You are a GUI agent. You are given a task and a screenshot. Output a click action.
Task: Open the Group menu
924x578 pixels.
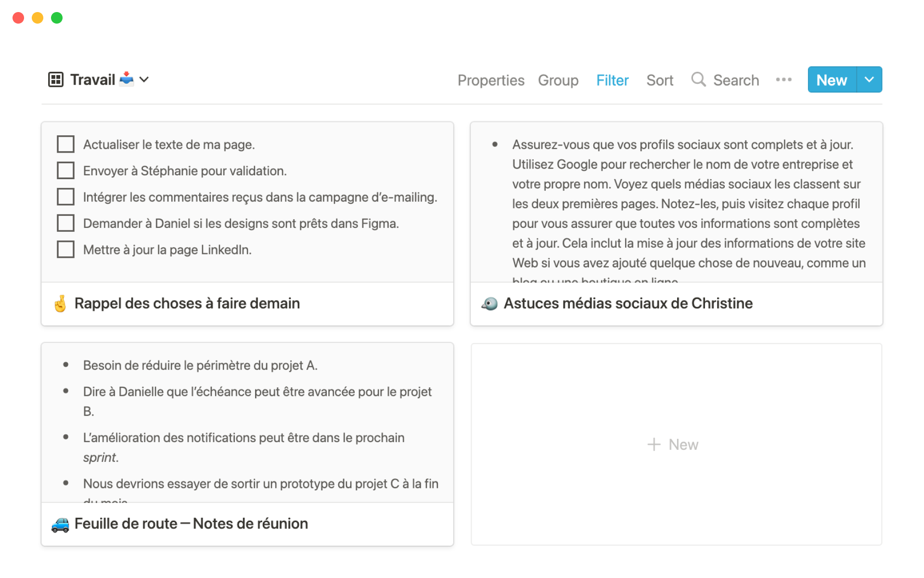click(x=558, y=80)
